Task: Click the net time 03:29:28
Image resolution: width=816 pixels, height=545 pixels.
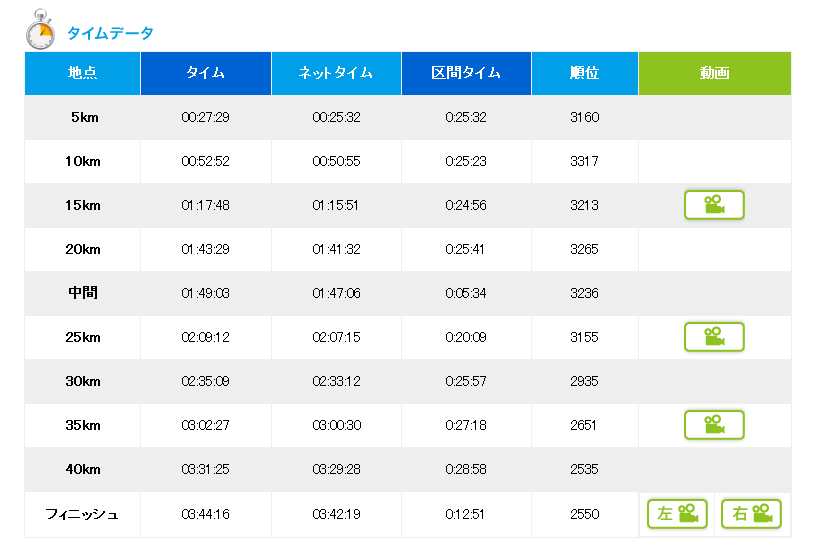Action: [336, 469]
